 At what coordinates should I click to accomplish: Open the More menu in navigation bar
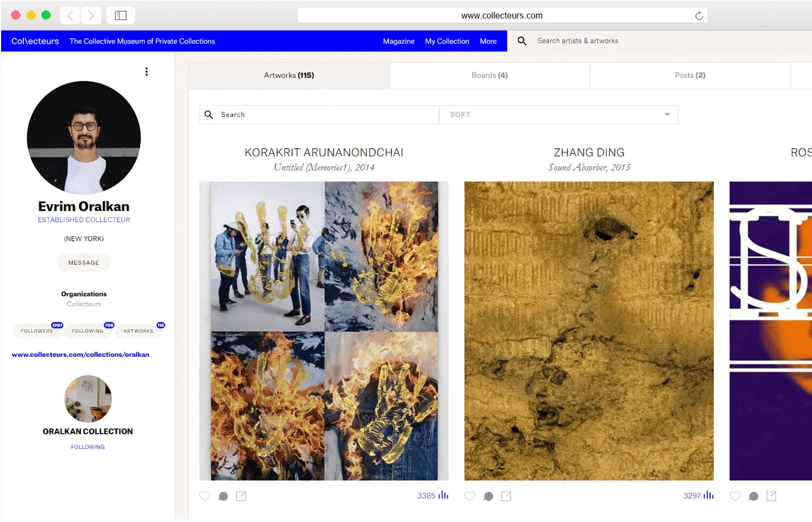[x=488, y=41]
